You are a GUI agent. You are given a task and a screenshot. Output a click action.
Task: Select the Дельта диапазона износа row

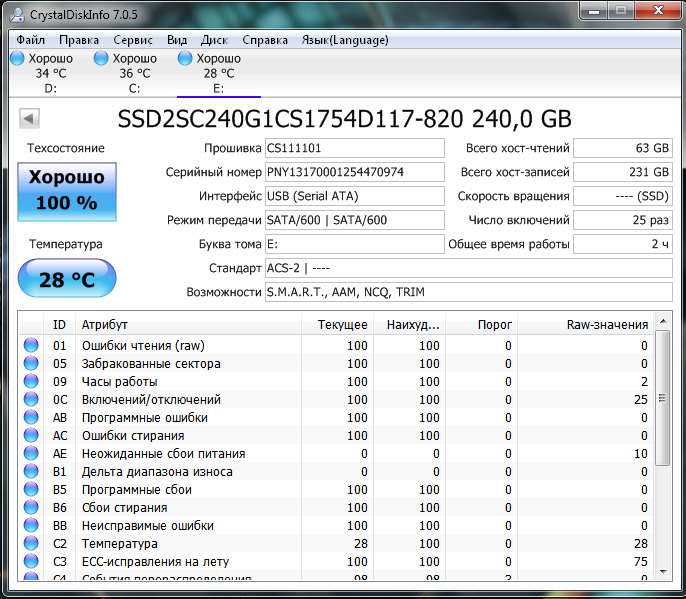click(x=336, y=471)
